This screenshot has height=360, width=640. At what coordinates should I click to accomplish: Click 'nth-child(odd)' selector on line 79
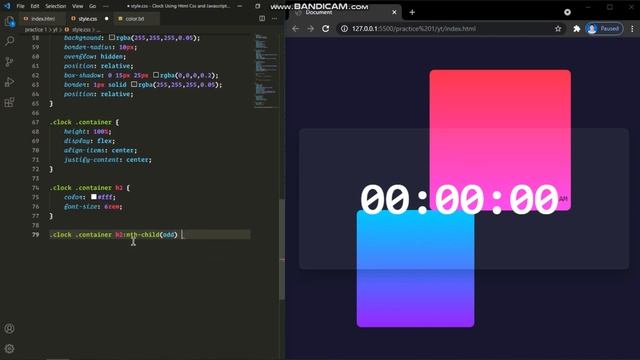[x=151, y=235]
